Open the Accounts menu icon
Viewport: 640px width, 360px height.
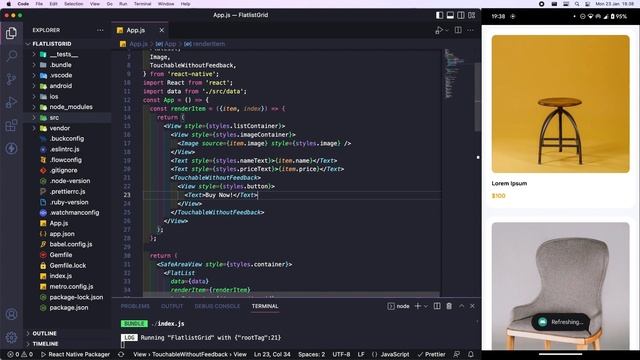click(11, 314)
